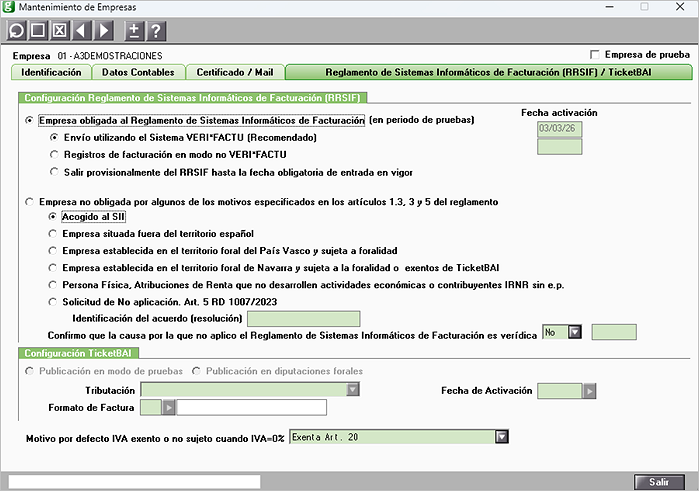
Task: Open the plus/minus calculator toolbar icon
Action: (134, 31)
